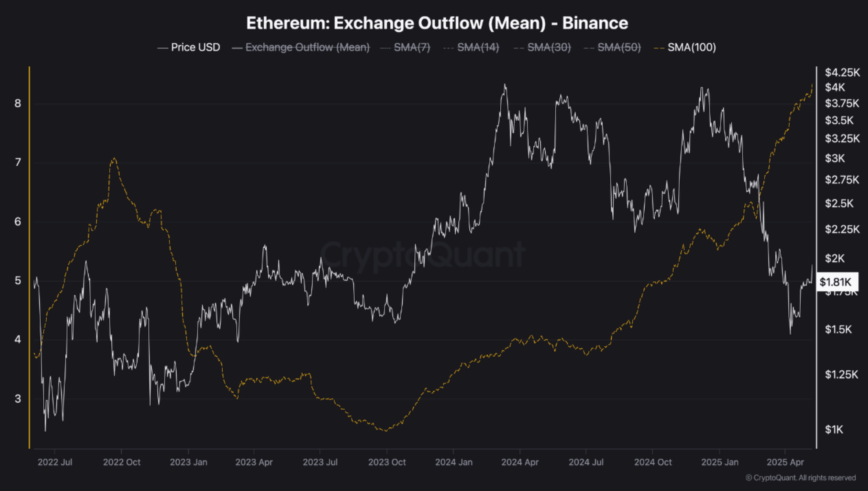Click the 2025 Apr x-axis label
Viewport: 868px width, 491px height.
pyautogui.click(x=785, y=462)
